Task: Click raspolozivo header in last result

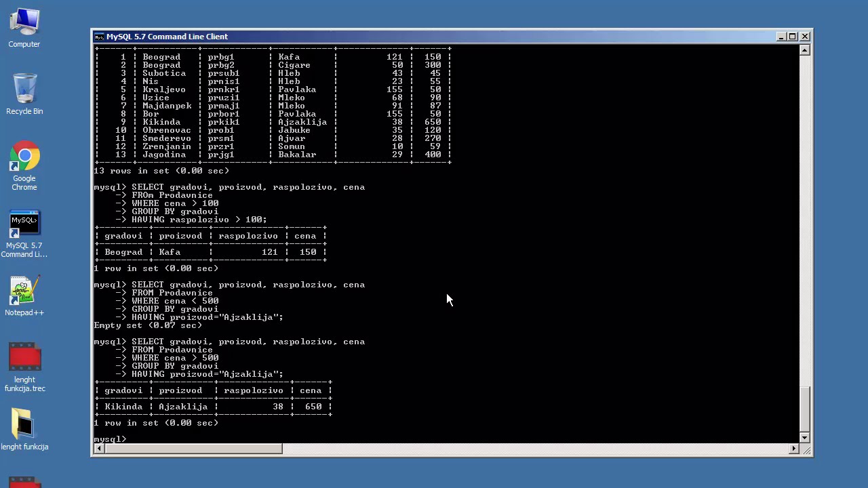Action: (x=254, y=390)
